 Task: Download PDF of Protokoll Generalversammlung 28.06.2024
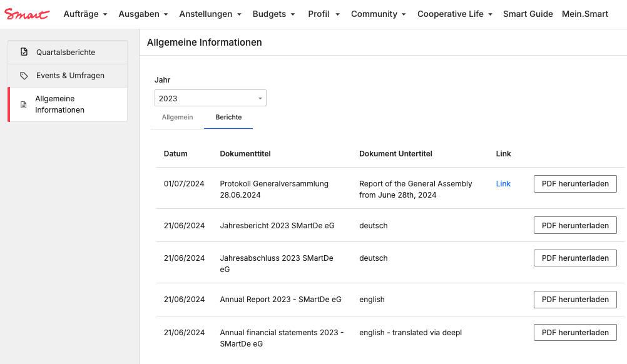coord(575,184)
